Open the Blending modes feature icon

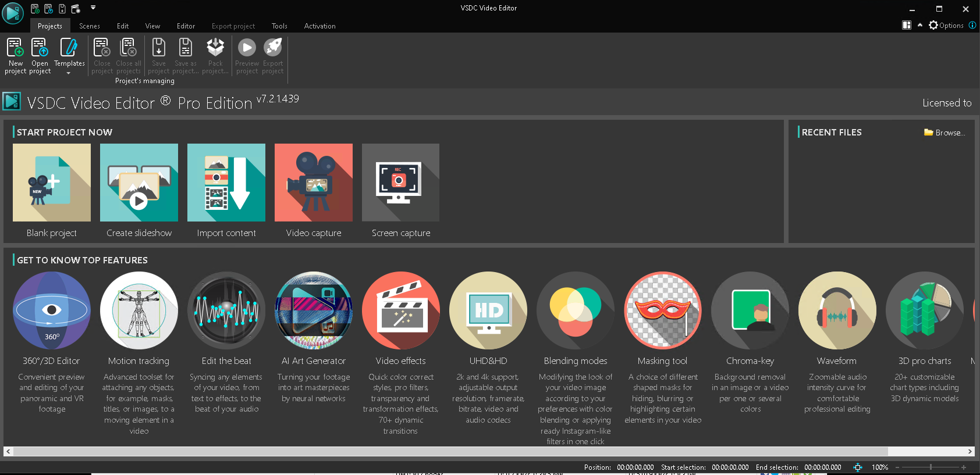(x=576, y=310)
